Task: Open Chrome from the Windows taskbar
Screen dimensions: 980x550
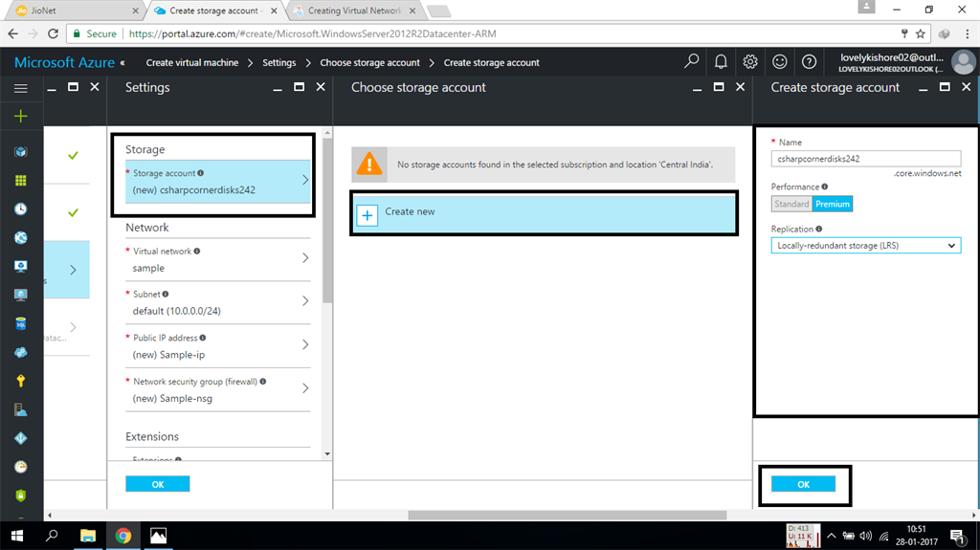Action: pos(123,536)
